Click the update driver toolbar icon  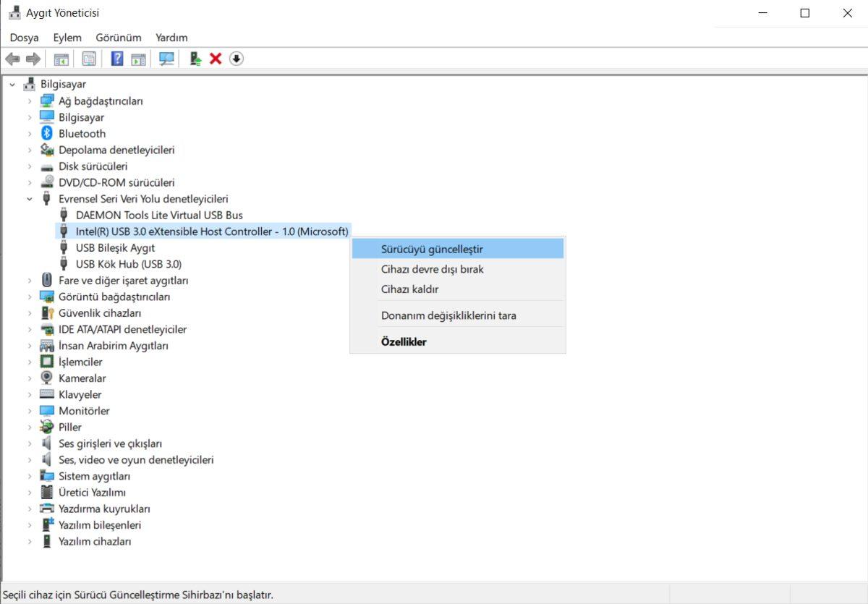pyautogui.click(x=195, y=59)
